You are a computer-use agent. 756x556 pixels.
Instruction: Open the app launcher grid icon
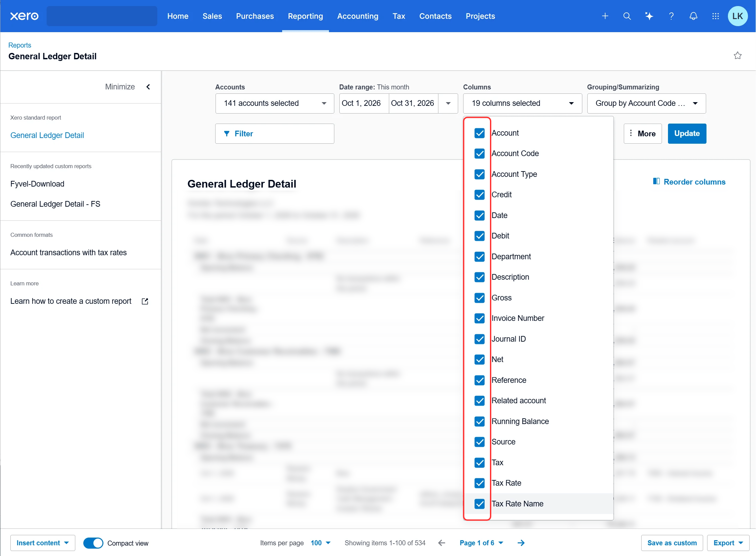716,16
